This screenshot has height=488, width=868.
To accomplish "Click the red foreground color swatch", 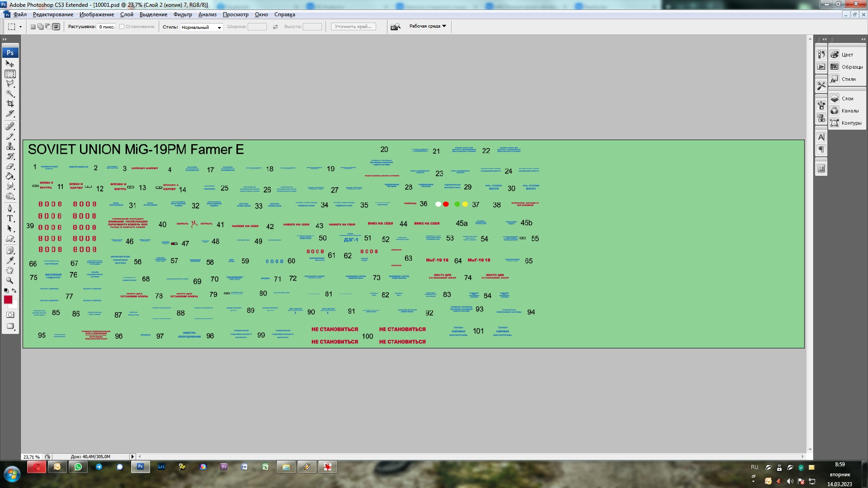I will tap(8, 300).
